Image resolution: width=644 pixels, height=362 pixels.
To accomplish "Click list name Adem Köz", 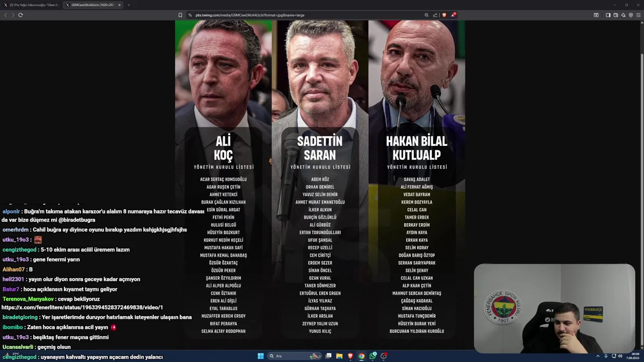I will 320,179.
